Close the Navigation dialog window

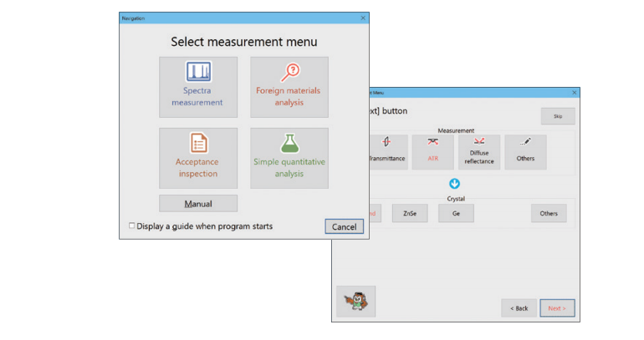click(363, 18)
